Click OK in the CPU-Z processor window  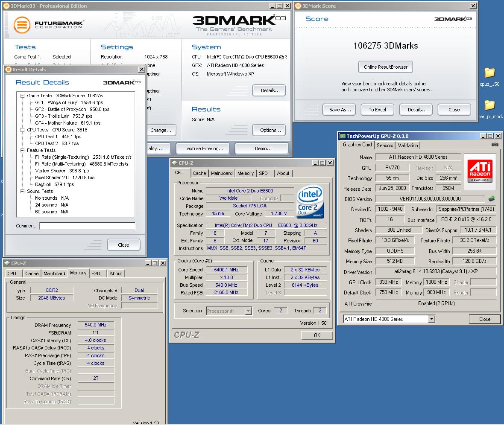tap(317, 335)
